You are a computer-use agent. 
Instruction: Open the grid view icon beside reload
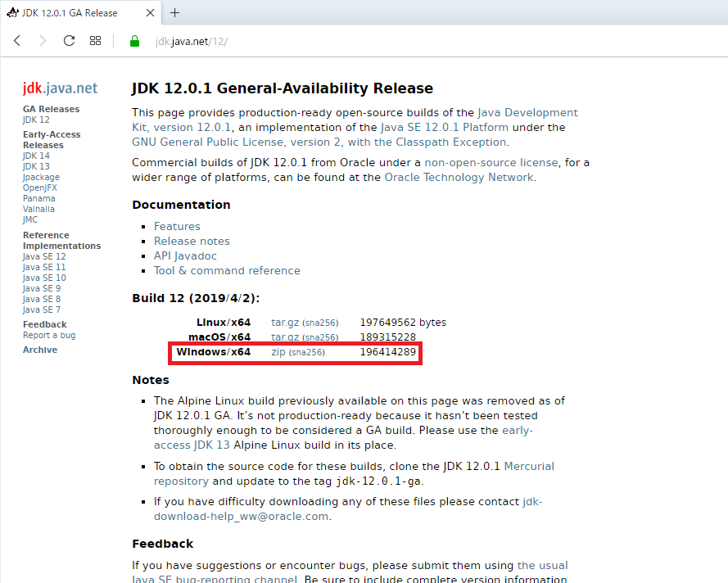click(x=95, y=41)
